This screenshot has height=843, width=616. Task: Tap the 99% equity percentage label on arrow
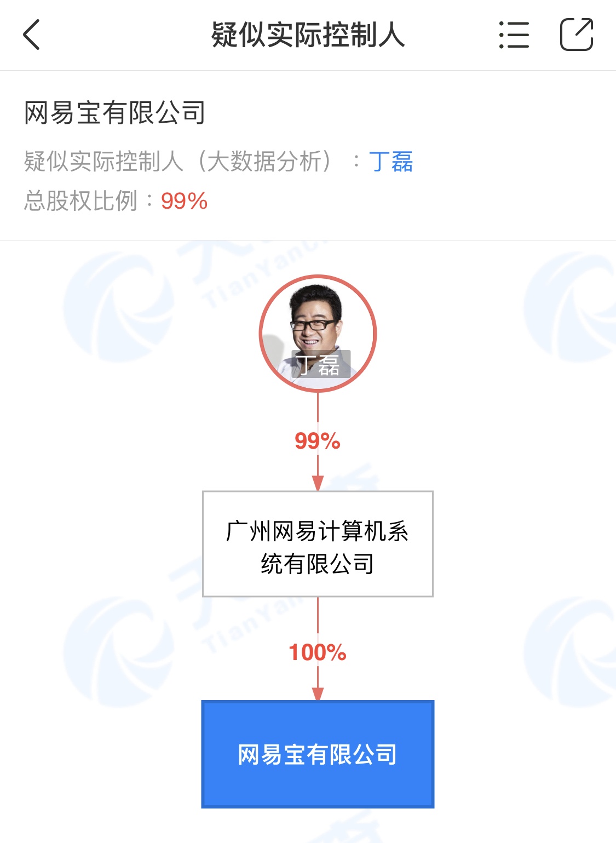[318, 441]
